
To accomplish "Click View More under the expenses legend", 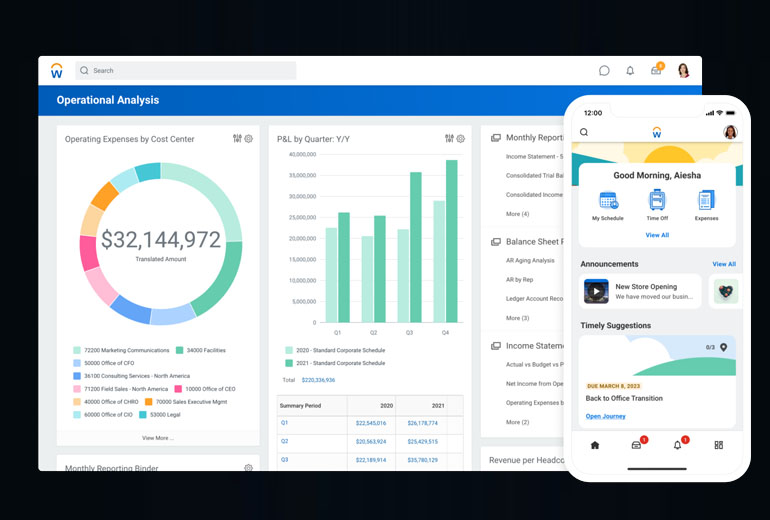I will 158,438.
